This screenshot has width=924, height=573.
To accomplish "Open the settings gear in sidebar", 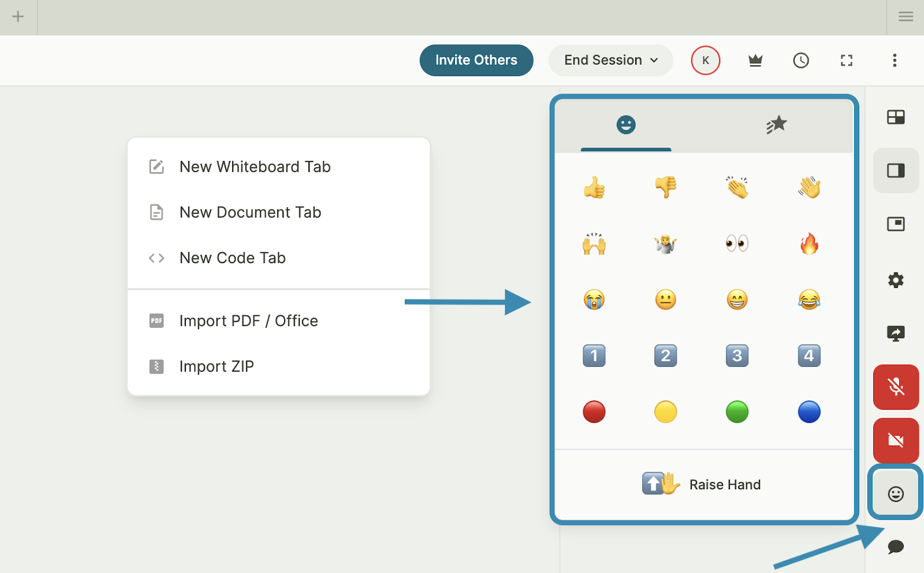I will click(x=895, y=280).
